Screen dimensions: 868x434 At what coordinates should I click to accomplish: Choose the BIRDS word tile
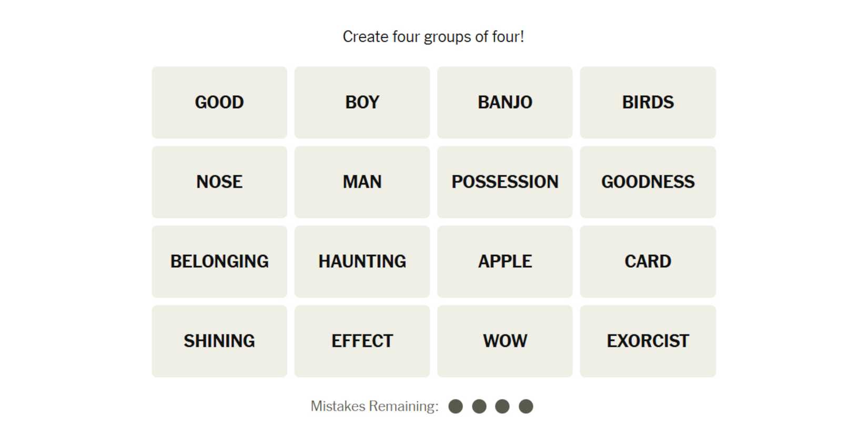[648, 103]
